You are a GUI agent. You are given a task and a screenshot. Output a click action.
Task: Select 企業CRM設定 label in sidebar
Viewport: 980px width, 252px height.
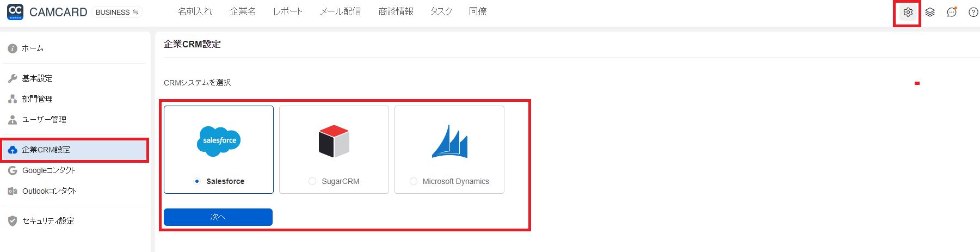pos(46,150)
